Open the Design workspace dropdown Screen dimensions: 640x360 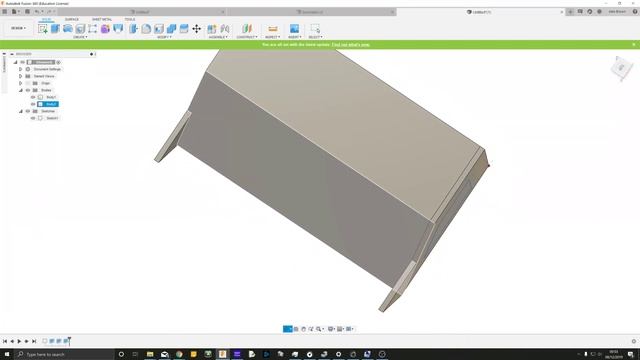[18, 28]
